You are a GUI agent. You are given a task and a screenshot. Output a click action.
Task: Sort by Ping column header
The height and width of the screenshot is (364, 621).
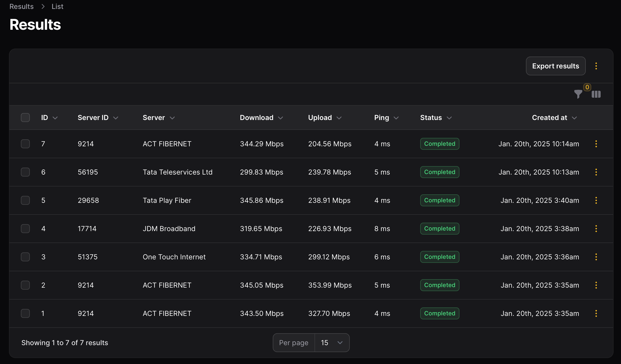point(386,118)
